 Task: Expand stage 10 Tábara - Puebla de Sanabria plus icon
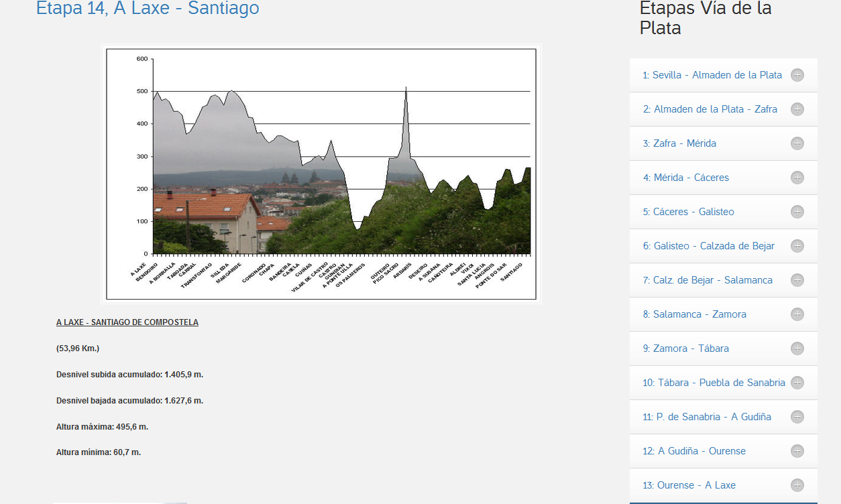(797, 383)
